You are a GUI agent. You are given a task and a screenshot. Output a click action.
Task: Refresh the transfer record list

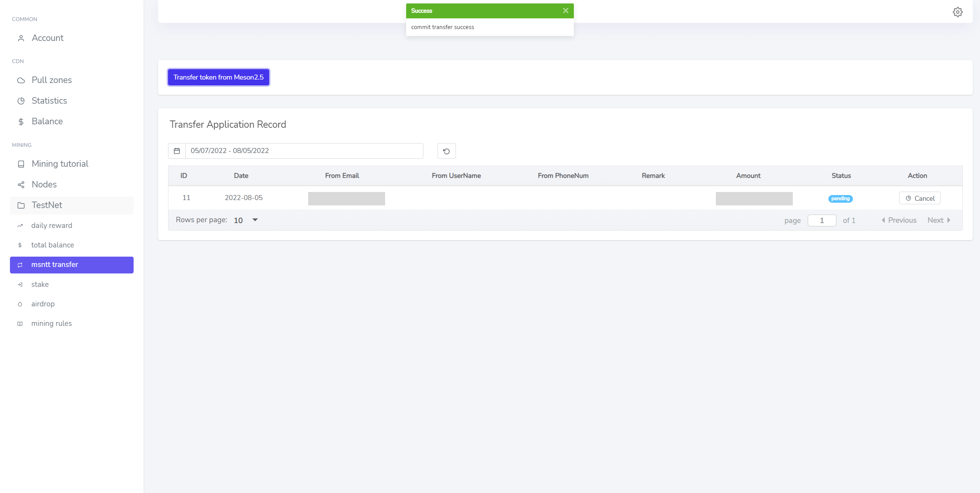(446, 151)
